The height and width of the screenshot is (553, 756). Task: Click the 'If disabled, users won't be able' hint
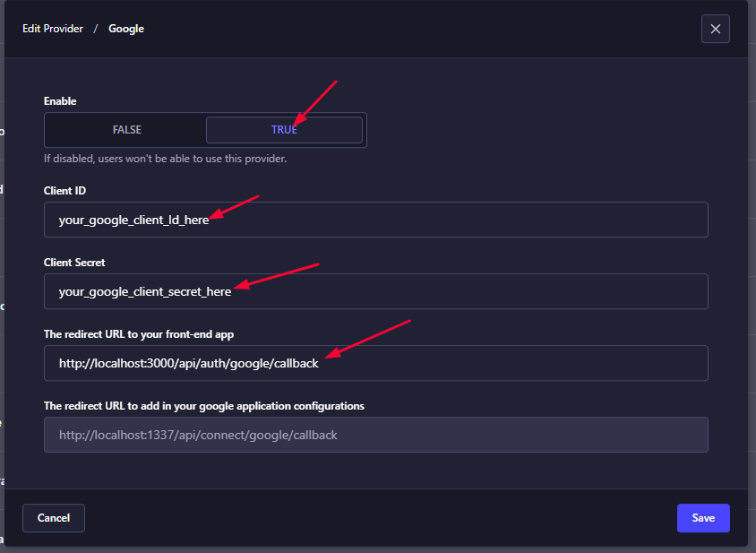point(166,159)
